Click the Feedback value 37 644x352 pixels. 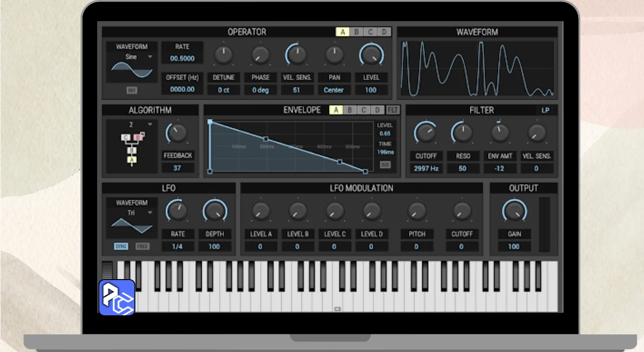coord(177,168)
